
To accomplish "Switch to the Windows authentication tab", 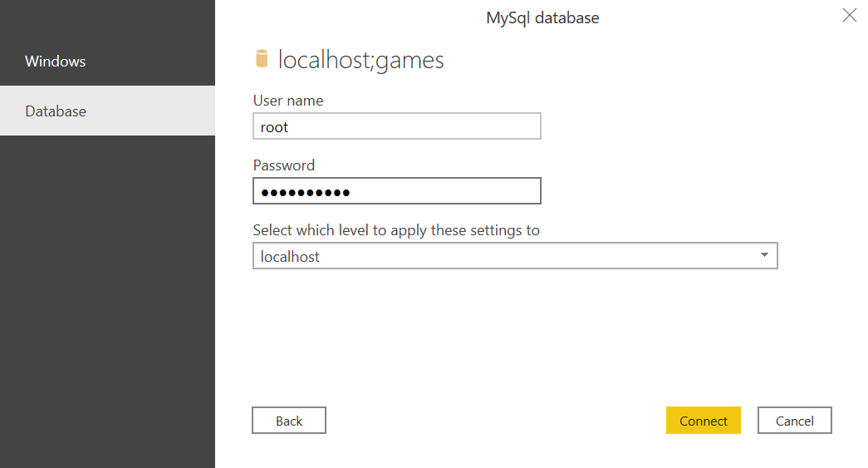I will click(107, 61).
